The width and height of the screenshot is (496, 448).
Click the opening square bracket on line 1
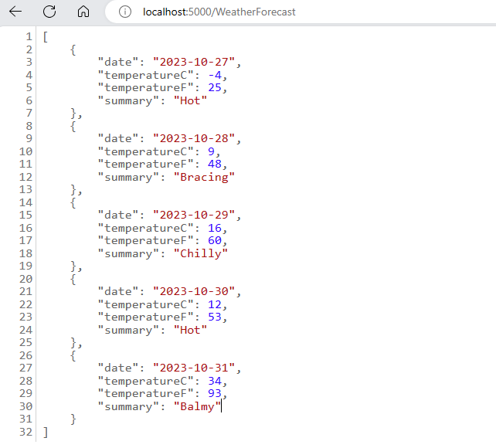tap(46, 37)
